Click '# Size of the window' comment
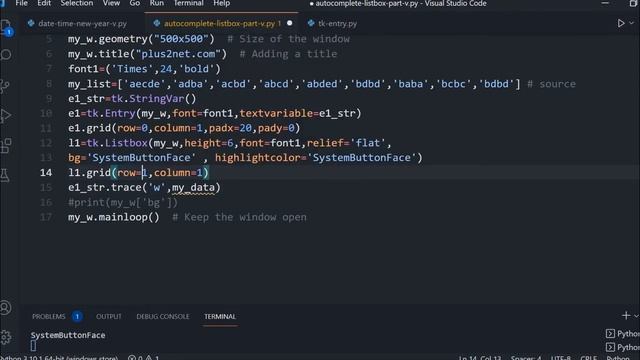 (x=288, y=39)
